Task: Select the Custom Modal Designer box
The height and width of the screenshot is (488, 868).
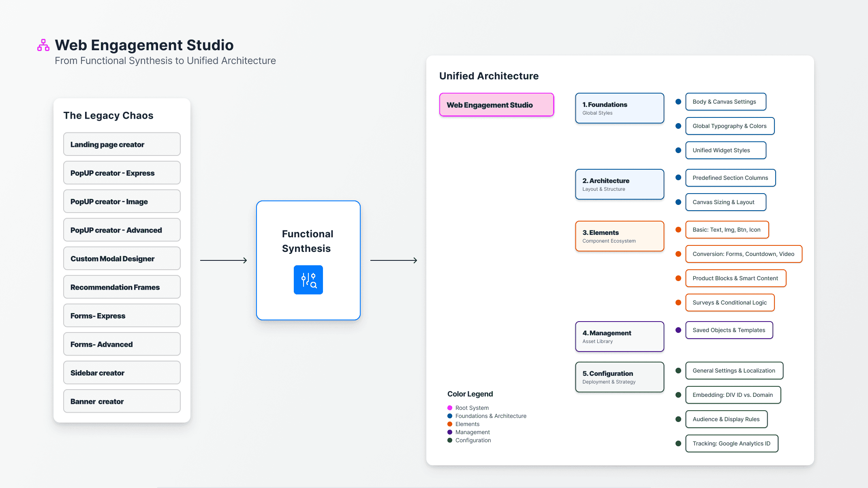Action: (x=122, y=258)
